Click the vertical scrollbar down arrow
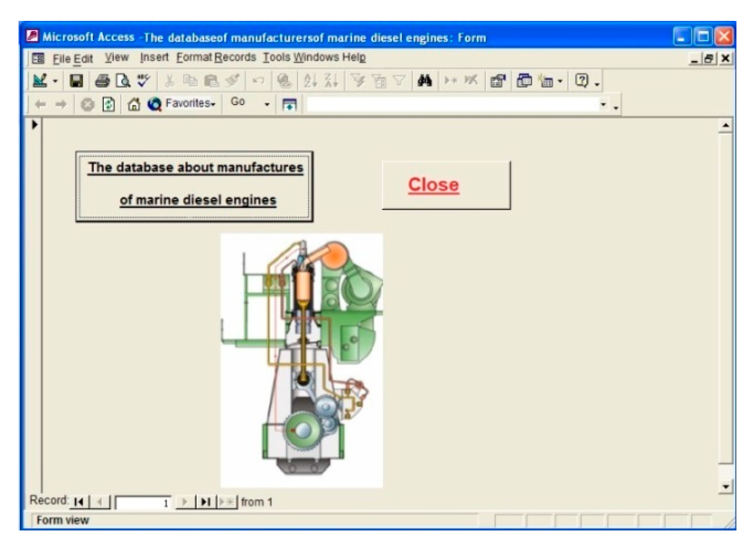 (725, 487)
